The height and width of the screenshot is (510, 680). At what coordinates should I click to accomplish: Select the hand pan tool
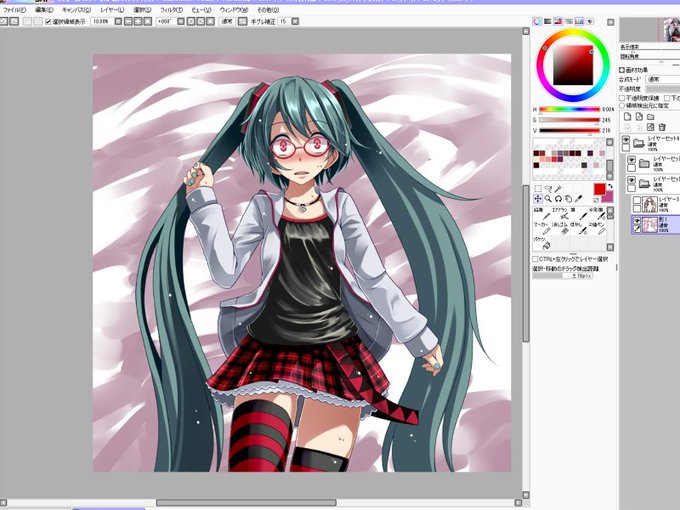click(x=568, y=199)
